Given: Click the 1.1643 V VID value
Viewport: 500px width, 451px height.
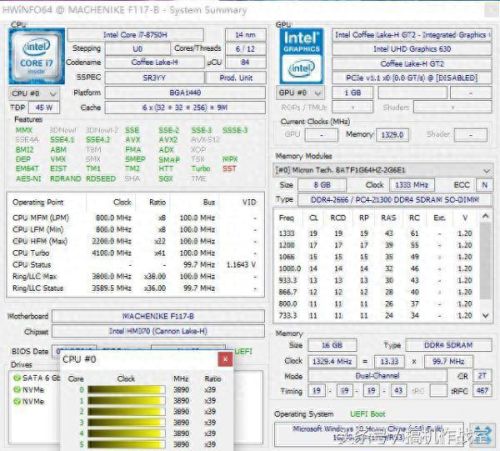Looking at the screenshot, I should (241, 265).
